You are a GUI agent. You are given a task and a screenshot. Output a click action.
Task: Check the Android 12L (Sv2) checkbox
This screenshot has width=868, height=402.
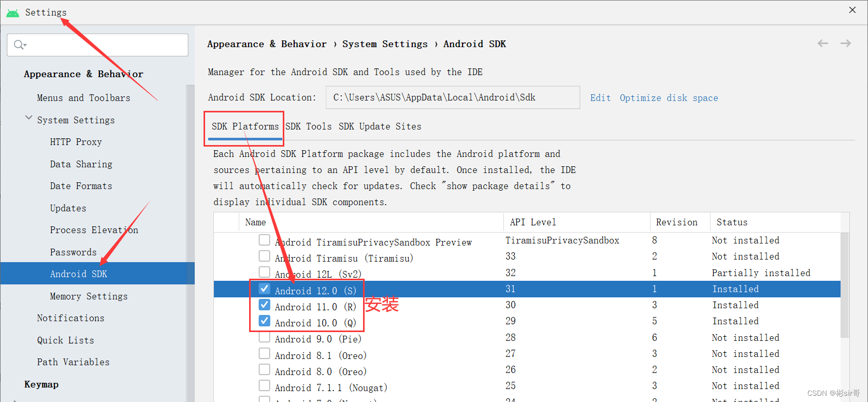265,272
